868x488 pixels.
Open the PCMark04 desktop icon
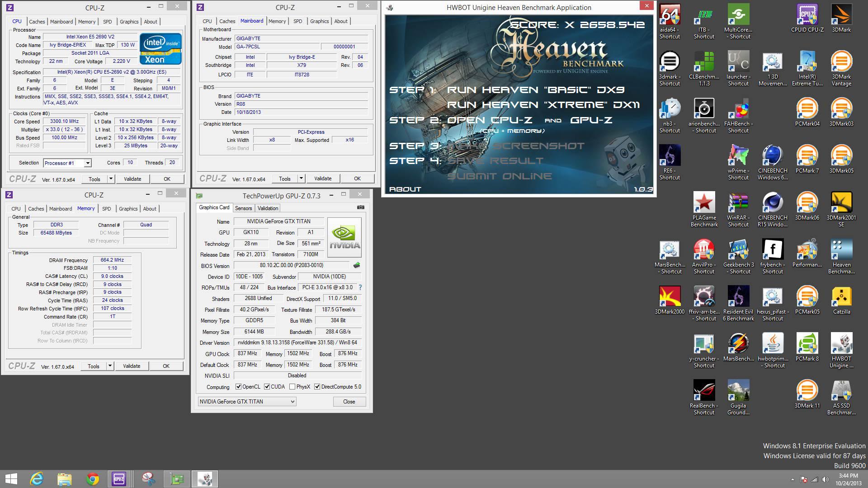coord(807,113)
